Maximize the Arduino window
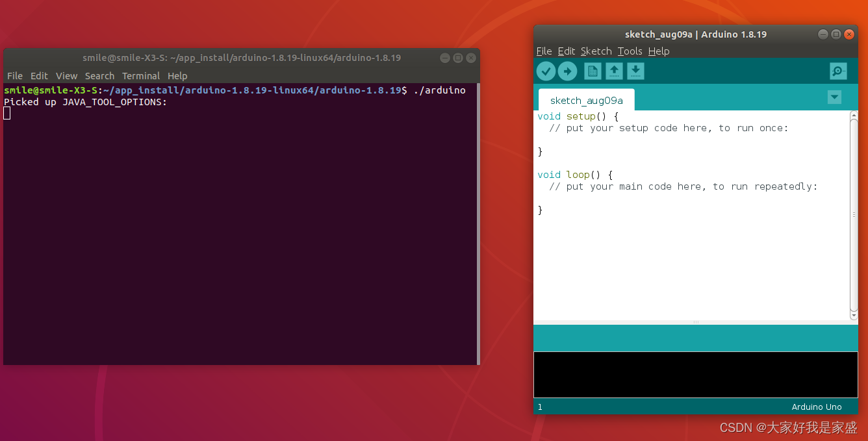The height and width of the screenshot is (441, 868). click(836, 34)
